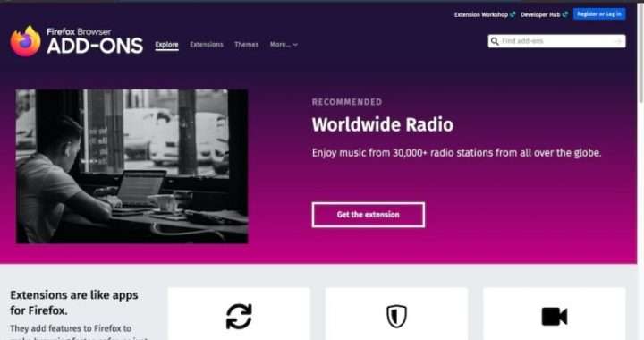Screen dimensions: 644x340
Task: Click the search magnifier icon
Action: point(495,41)
